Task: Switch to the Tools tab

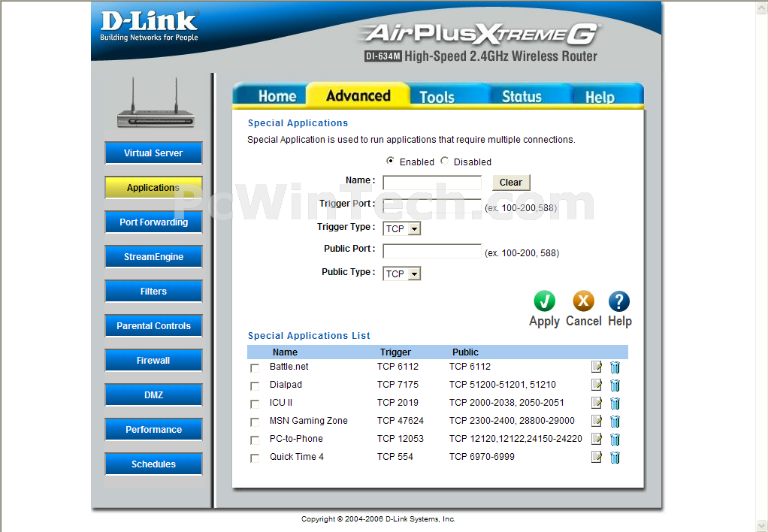Action: pos(437,96)
